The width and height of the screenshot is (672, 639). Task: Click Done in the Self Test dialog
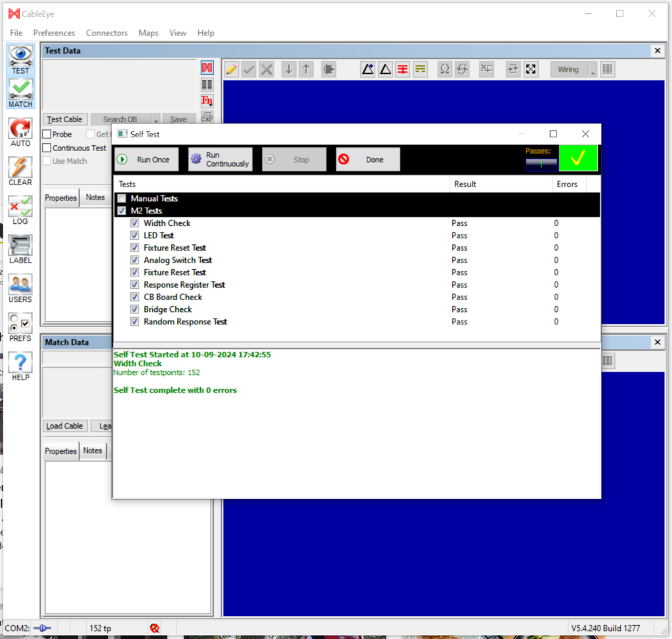(x=368, y=160)
